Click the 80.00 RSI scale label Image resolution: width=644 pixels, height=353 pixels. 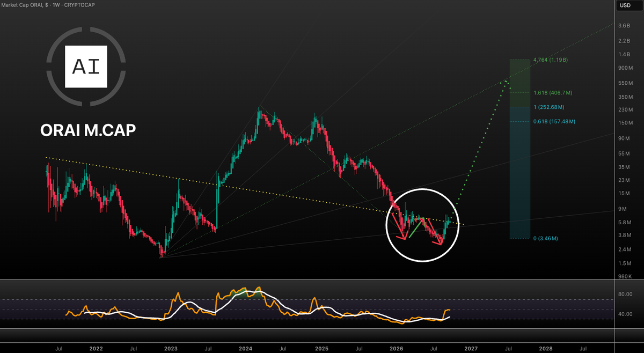click(626, 295)
